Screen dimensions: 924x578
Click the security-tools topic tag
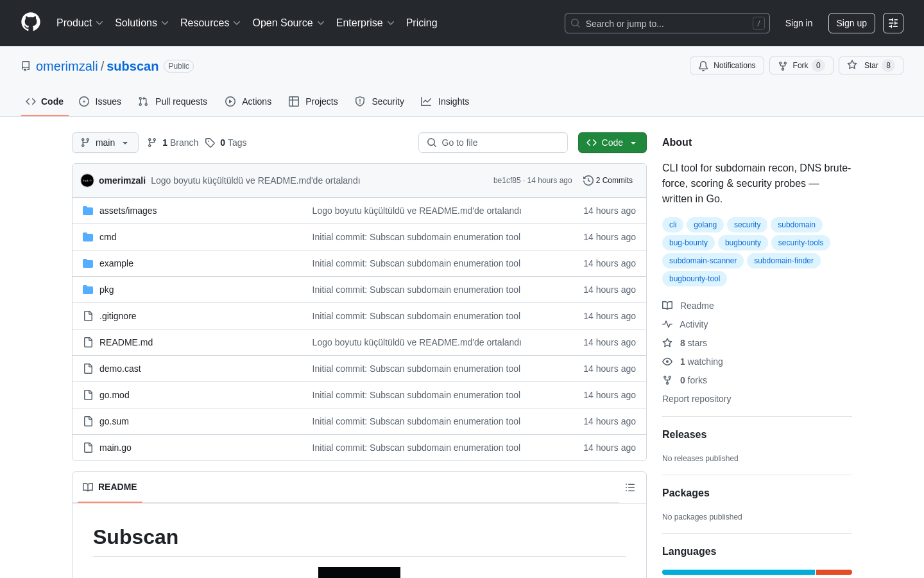(x=801, y=243)
